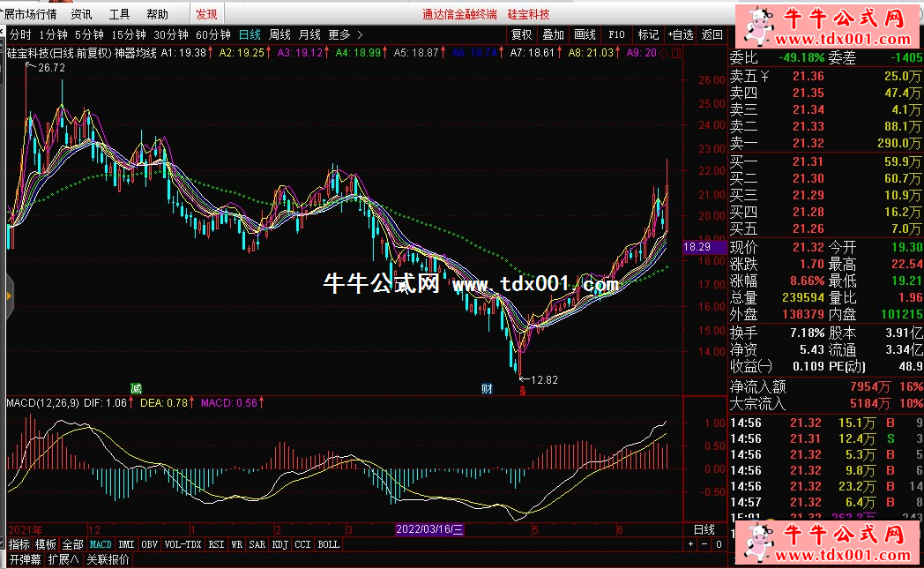Open the 更多 periods arrow

click(360, 34)
